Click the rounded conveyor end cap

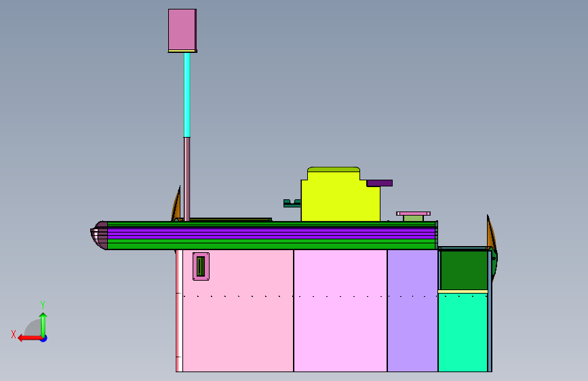tap(100, 235)
